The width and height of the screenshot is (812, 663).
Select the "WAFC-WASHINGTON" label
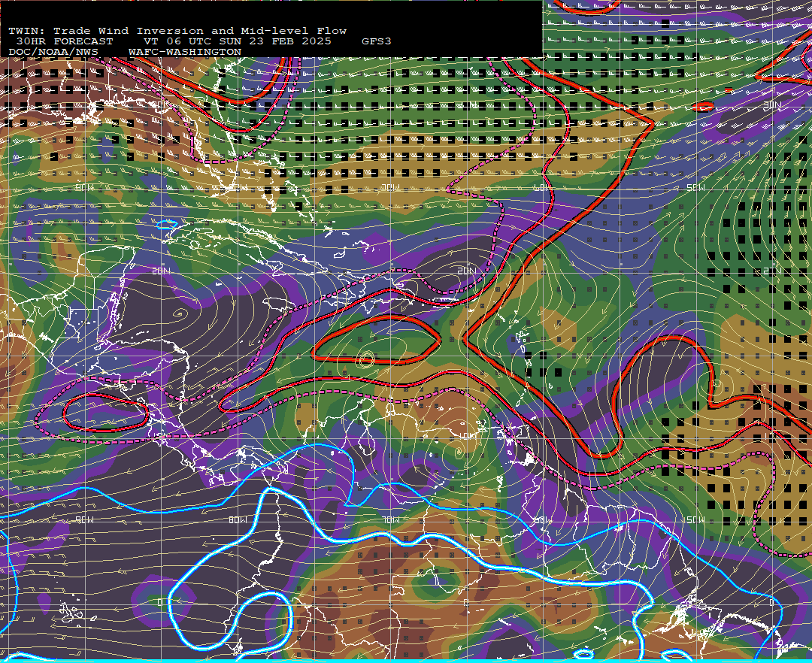tap(185, 53)
